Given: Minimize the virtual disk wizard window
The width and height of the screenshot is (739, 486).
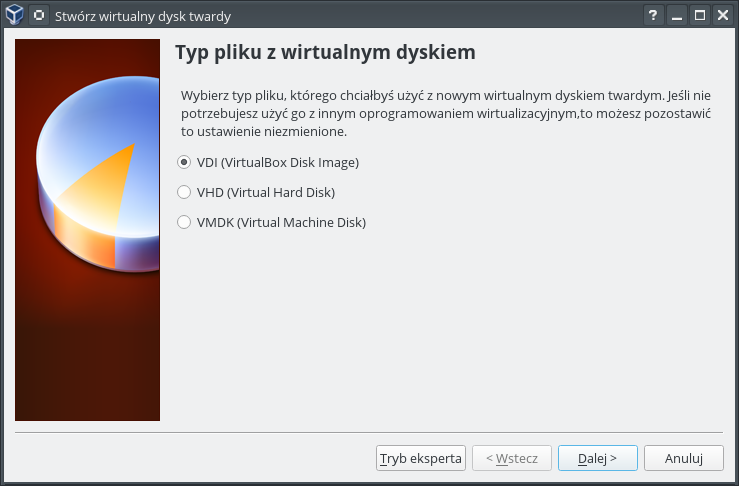Looking at the screenshot, I should click(677, 15).
